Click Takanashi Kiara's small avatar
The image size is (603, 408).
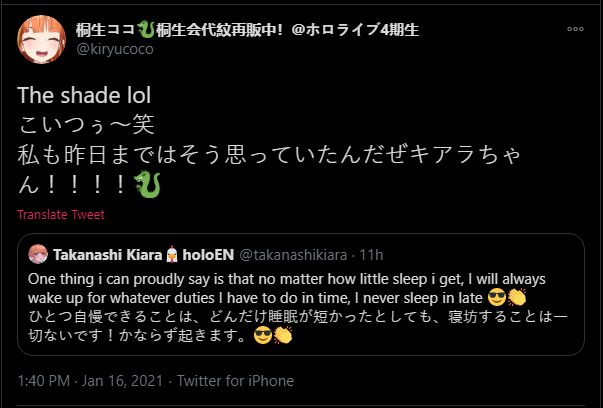point(38,253)
